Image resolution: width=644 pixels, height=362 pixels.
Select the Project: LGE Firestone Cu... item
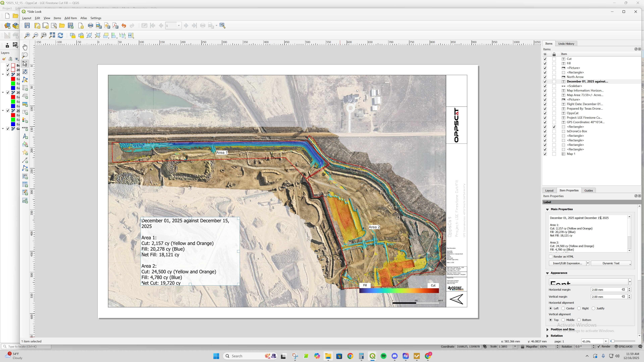(584, 118)
